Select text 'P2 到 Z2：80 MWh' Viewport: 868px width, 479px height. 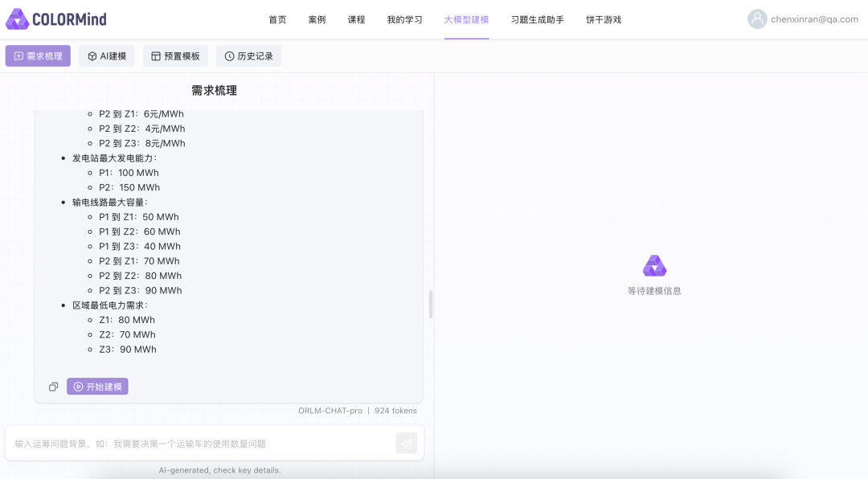[140, 276]
